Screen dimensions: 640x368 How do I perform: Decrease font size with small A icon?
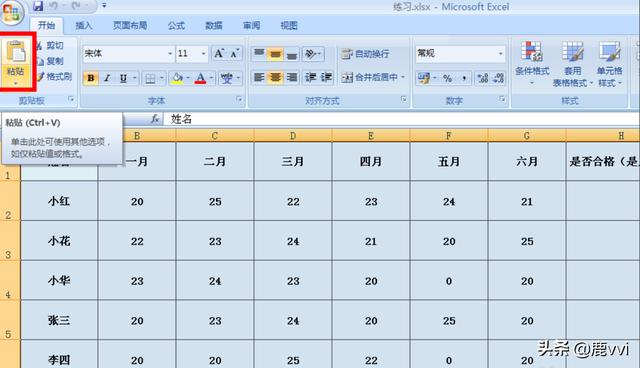235,54
